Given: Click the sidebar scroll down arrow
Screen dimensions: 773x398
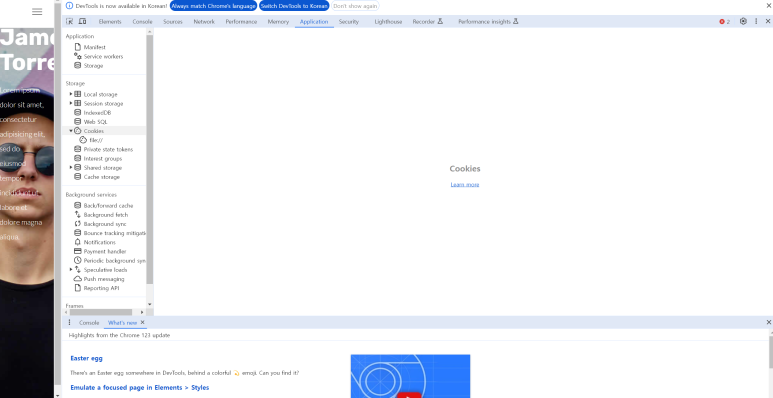Looking at the screenshot, I should (x=150, y=305).
